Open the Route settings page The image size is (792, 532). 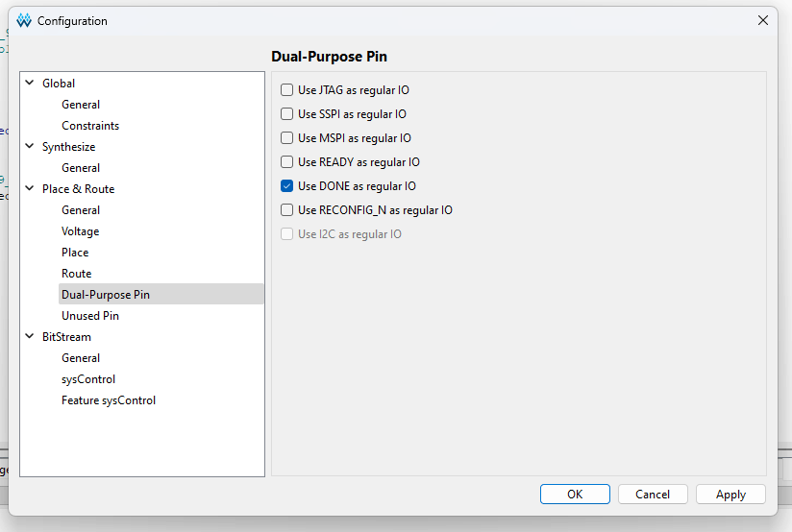point(76,274)
